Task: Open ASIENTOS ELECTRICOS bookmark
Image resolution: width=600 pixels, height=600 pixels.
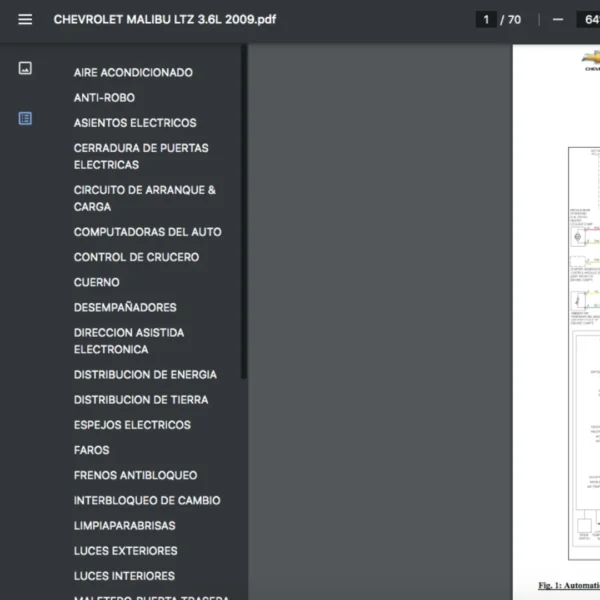Action: [135, 123]
